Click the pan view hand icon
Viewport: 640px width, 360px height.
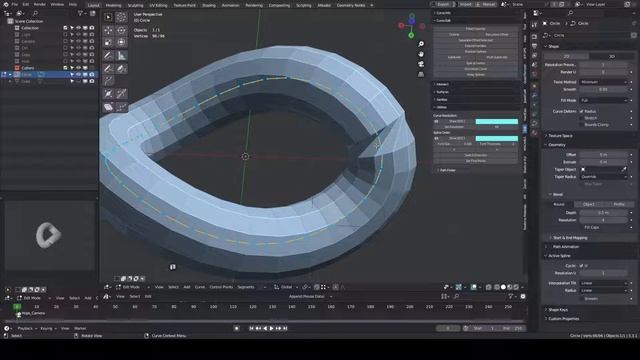(421, 54)
